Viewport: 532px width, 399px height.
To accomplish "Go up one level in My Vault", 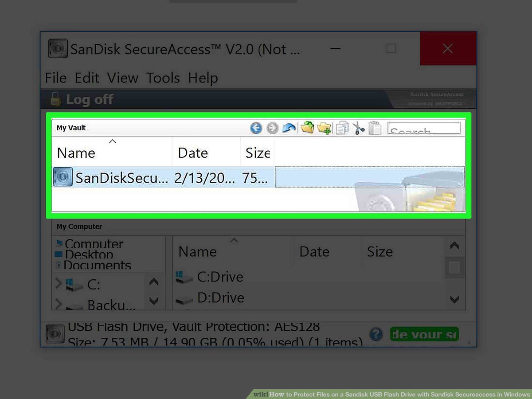I will tap(289, 128).
